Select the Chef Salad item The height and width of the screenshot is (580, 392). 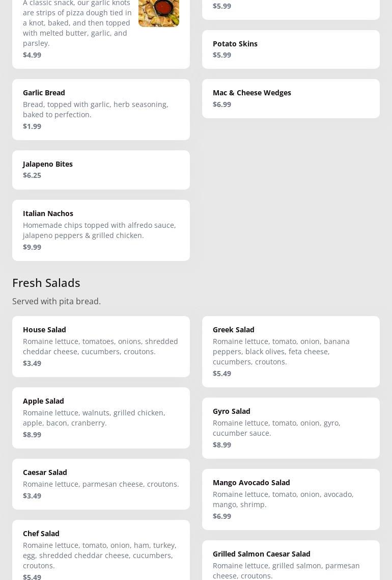point(101,550)
